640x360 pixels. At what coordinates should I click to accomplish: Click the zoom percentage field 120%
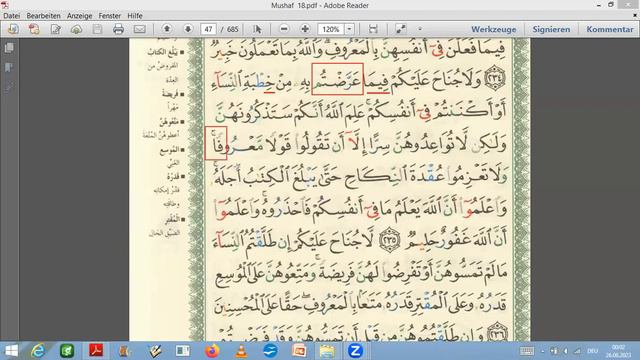coord(331,29)
